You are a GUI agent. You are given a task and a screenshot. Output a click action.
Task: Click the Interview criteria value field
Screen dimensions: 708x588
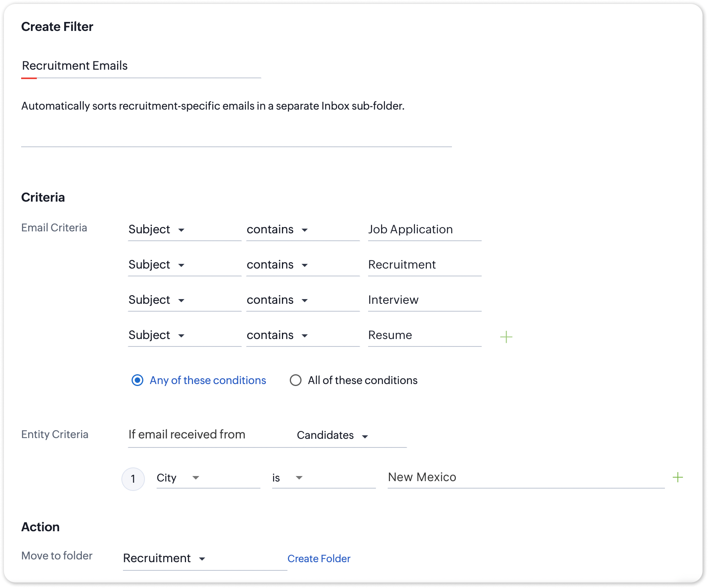click(424, 300)
